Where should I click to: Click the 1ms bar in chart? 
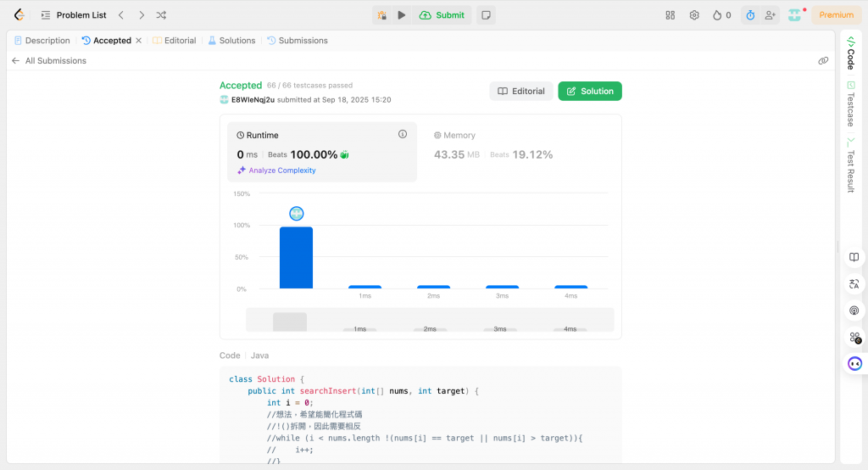364,287
